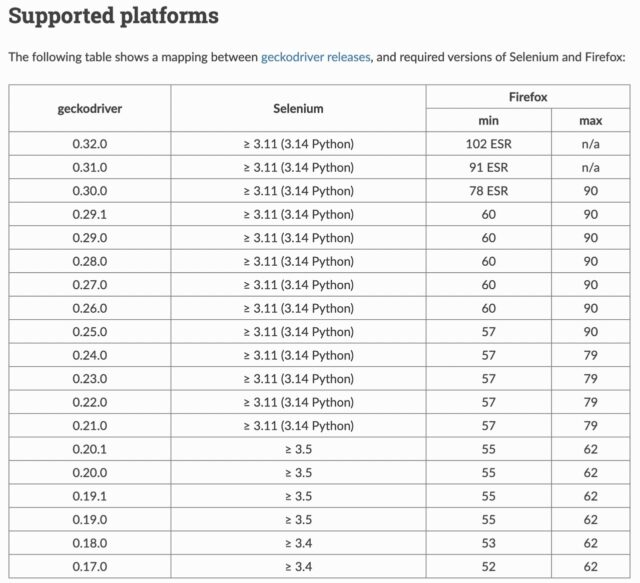Click the 0.25.0 geckodriver version cell
Screen dimensions: 640x583
(x=90, y=331)
